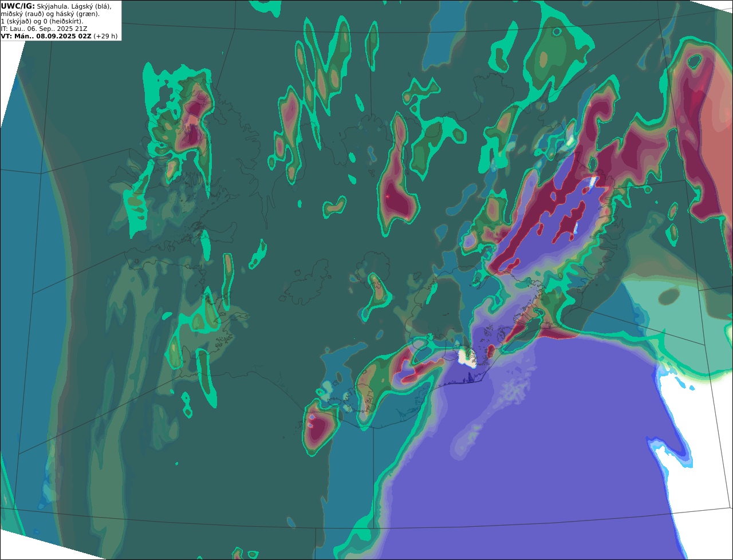Click the "1 (skýjað)" legend text
This screenshot has width=733, height=560.
[15, 21]
